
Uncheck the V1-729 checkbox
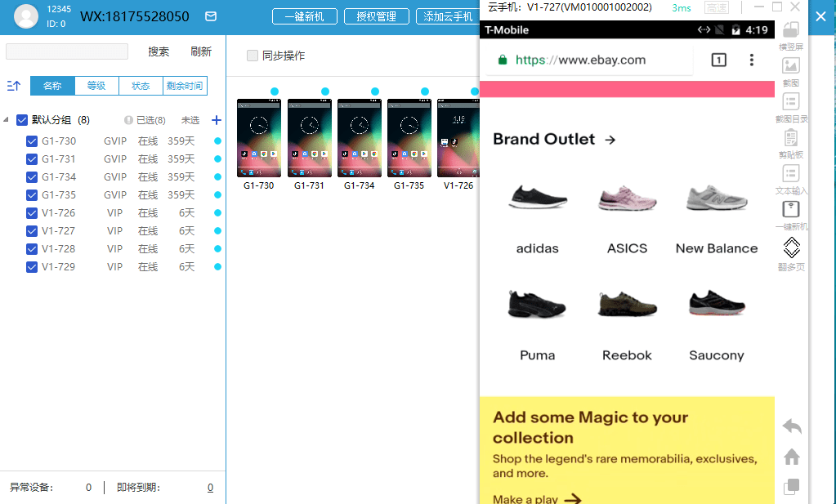click(x=31, y=267)
